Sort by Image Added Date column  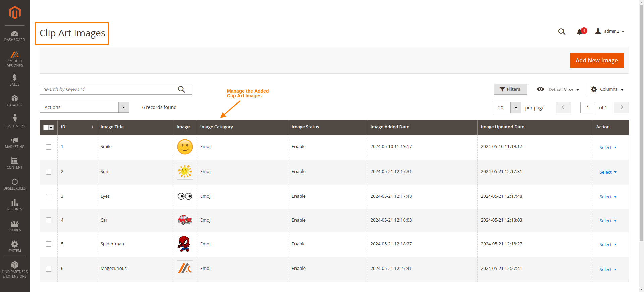pos(389,127)
